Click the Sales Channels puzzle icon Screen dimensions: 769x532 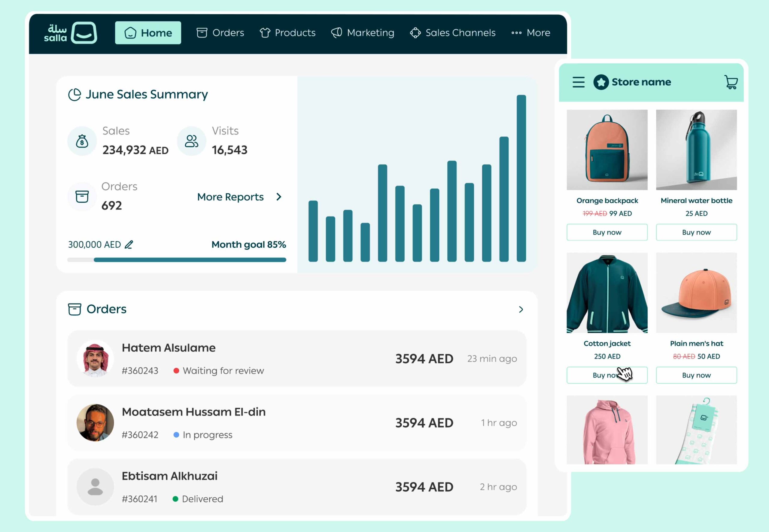[x=415, y=33]
